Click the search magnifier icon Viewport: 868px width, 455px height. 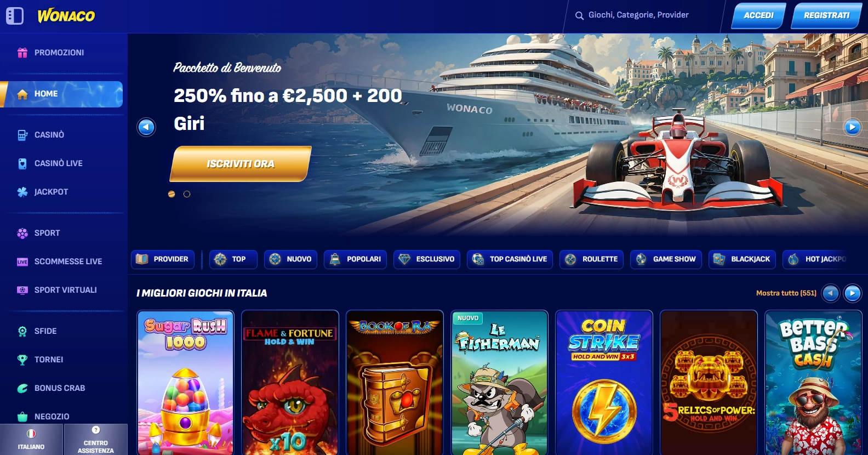tap(579, 16)
